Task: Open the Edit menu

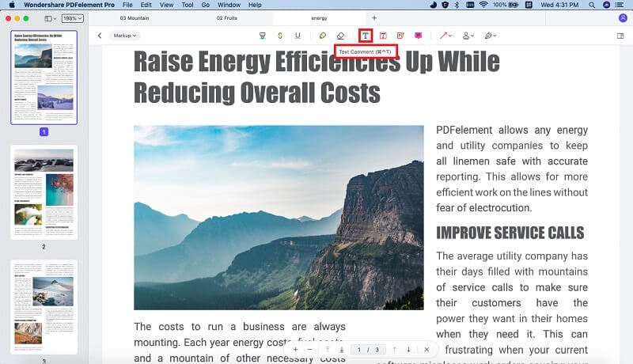Action: (146, 5)
